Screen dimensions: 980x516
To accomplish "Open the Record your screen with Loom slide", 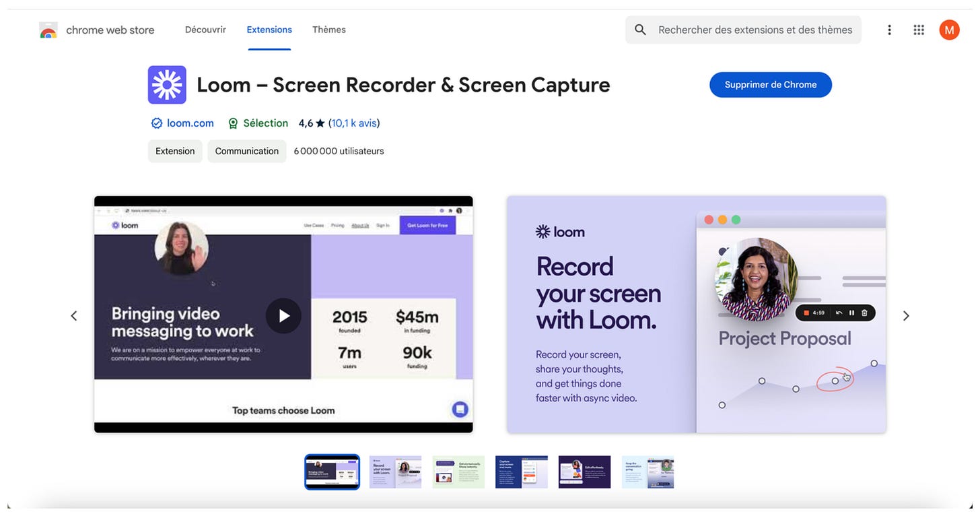I will [697, 315].
